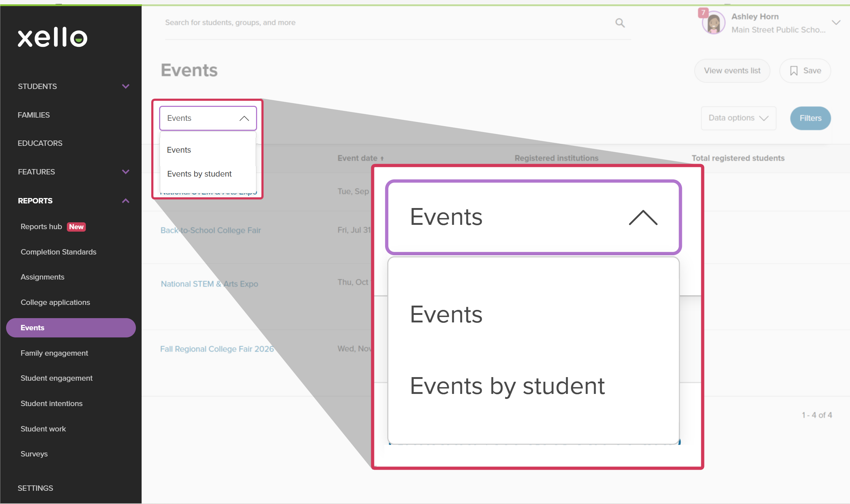This screenshot has height=504, width=850.
Task: Open Assignments report
Action: (42, 277)
